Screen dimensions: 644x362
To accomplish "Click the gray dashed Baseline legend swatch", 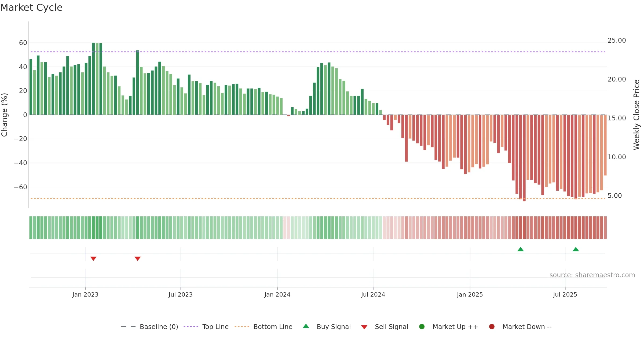I will [128, 327].
